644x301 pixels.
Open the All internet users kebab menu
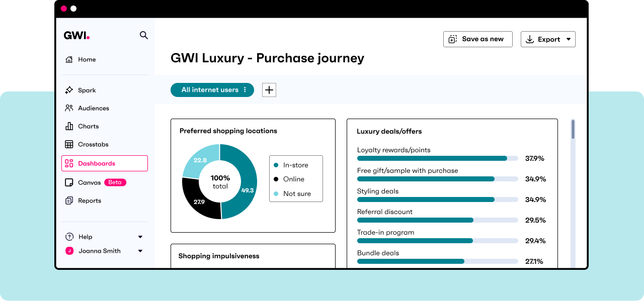[x=246, y=90]
